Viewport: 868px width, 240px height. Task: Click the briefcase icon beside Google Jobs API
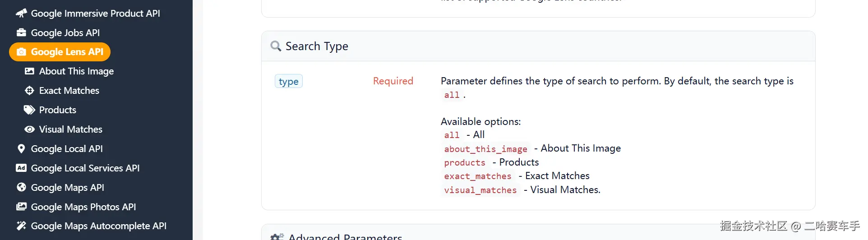21,32
